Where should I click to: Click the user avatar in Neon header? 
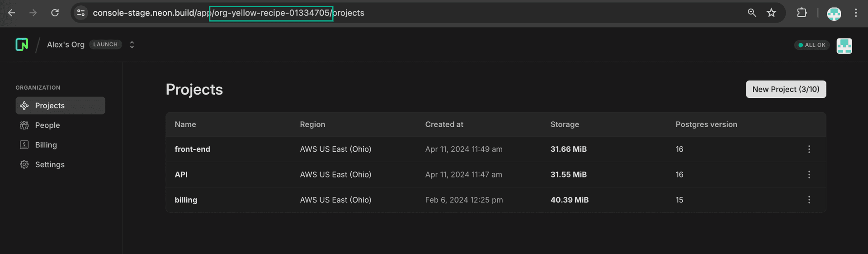point(844,46)
